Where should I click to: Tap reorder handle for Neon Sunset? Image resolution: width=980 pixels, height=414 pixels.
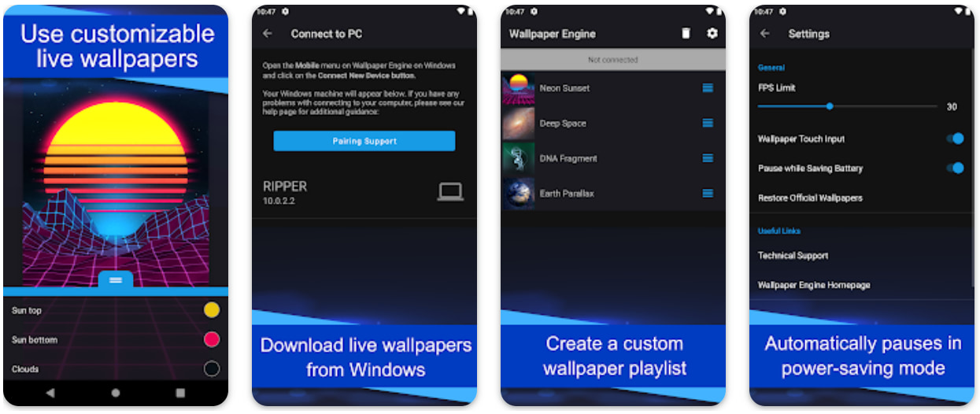tap(708, 88)
